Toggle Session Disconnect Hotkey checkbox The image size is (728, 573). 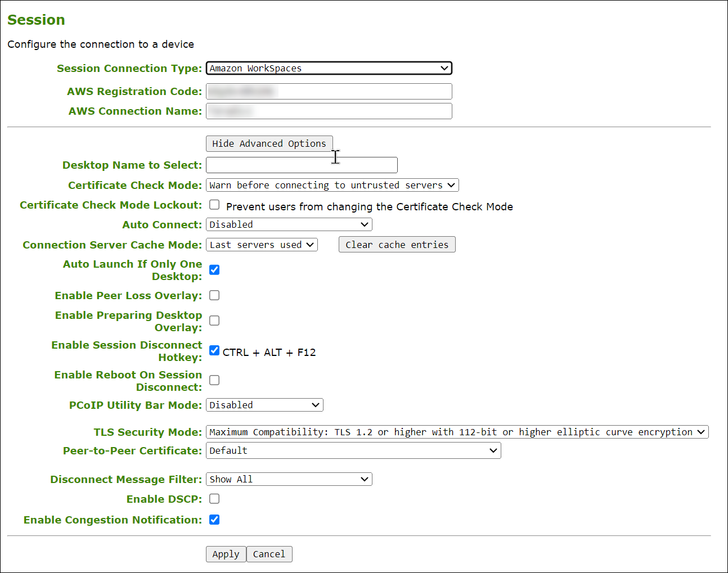click(214, 350)
